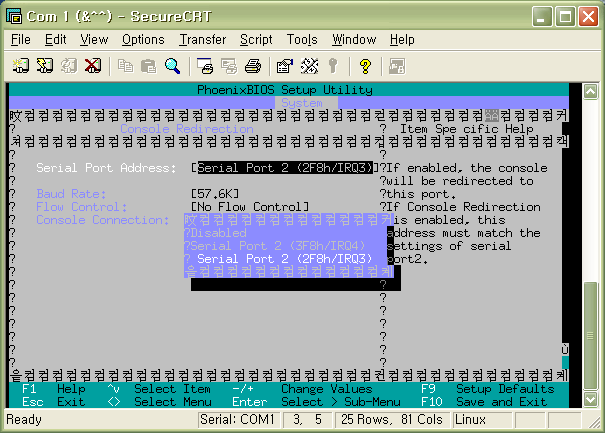
Task: Click the vertical scrollbar thumb
Action: tap(590, 336)
